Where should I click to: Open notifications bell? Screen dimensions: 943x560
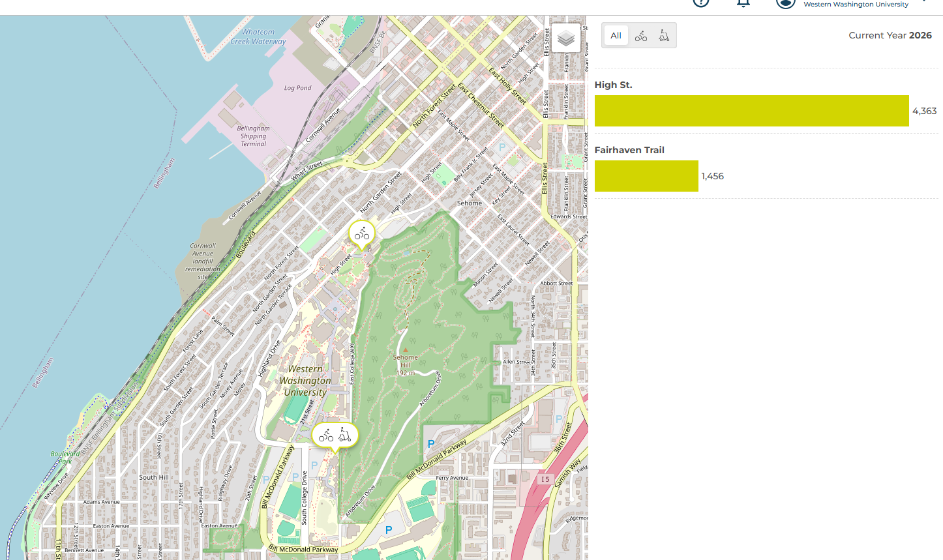[x=743, y=3]
